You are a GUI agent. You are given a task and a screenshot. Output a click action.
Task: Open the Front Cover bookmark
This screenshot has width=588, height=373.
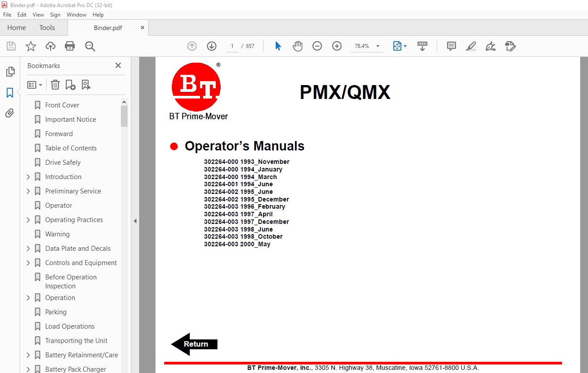point(62,105)
